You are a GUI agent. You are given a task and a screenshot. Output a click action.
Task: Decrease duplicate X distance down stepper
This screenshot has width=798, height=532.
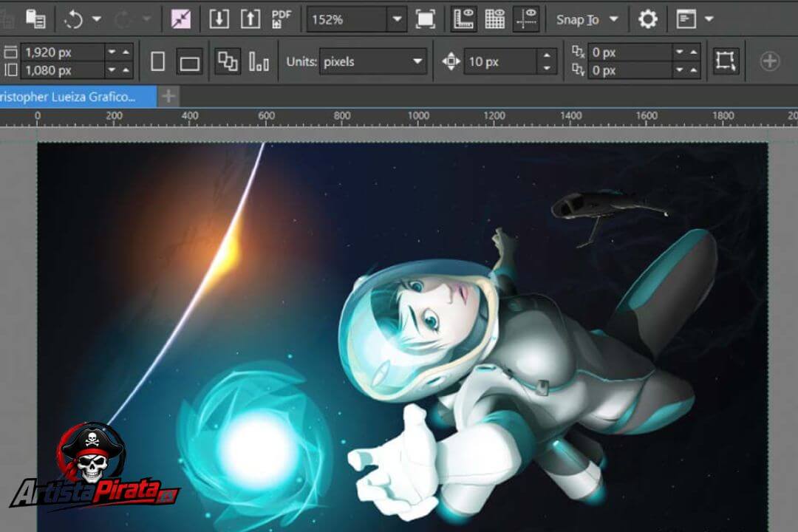coord(680,52)
